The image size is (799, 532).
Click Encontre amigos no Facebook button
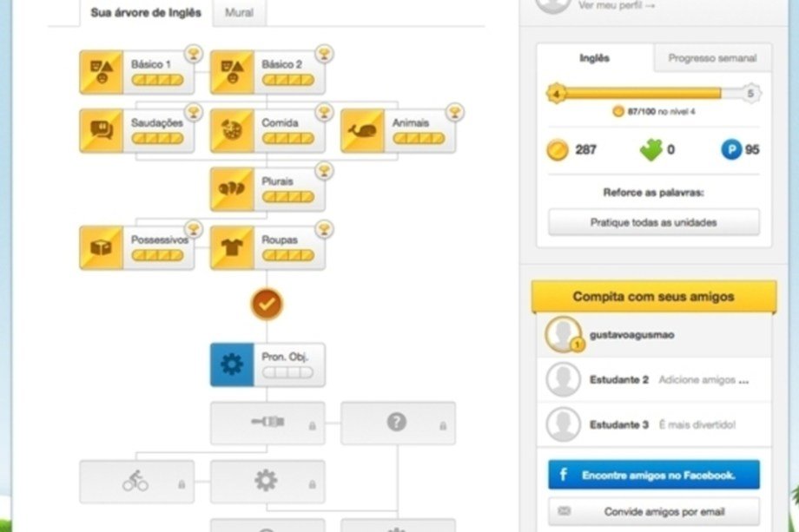coord(654,475)
